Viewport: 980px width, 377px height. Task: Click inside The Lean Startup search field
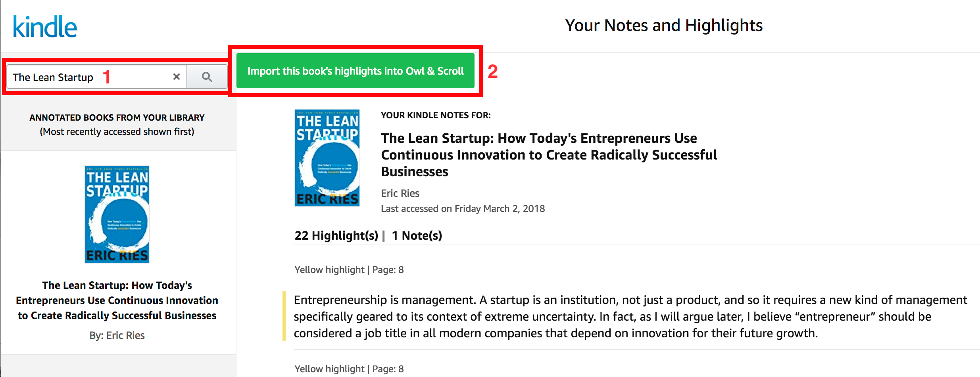click(x=97, y=77)
